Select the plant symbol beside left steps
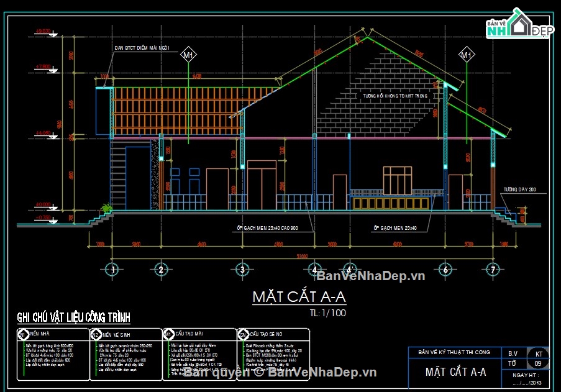 pyautogui.click(x=107, y=208)
